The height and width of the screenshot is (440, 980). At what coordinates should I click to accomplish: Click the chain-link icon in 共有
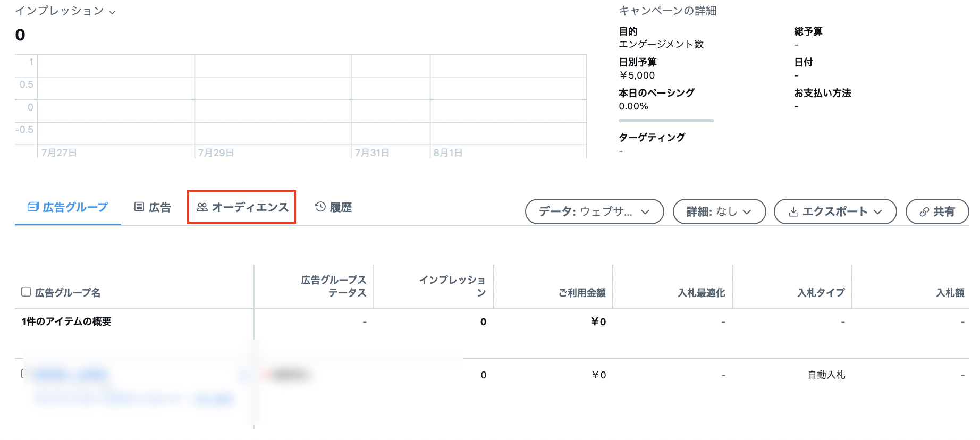tap(924, 212)
